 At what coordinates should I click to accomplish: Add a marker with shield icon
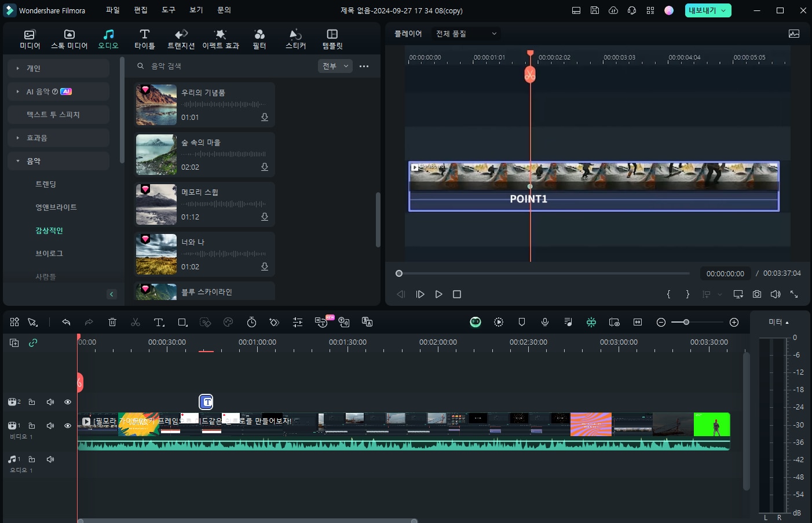pos(522,322)
